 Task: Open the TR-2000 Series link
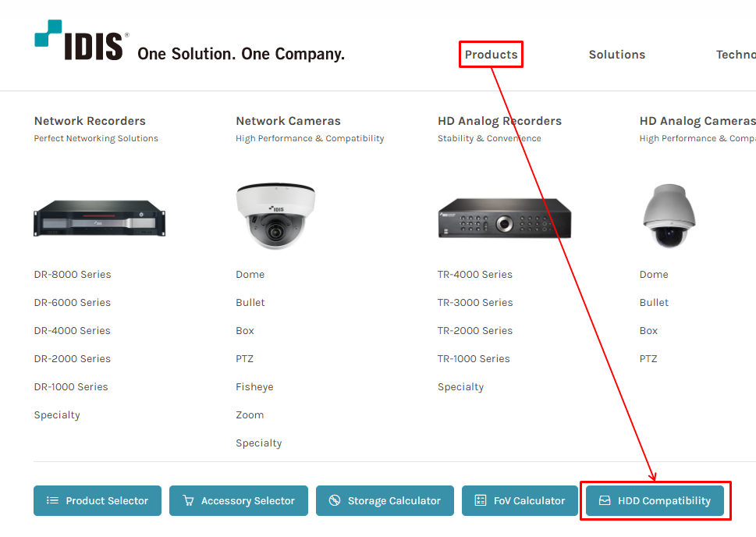coord(475,330)
